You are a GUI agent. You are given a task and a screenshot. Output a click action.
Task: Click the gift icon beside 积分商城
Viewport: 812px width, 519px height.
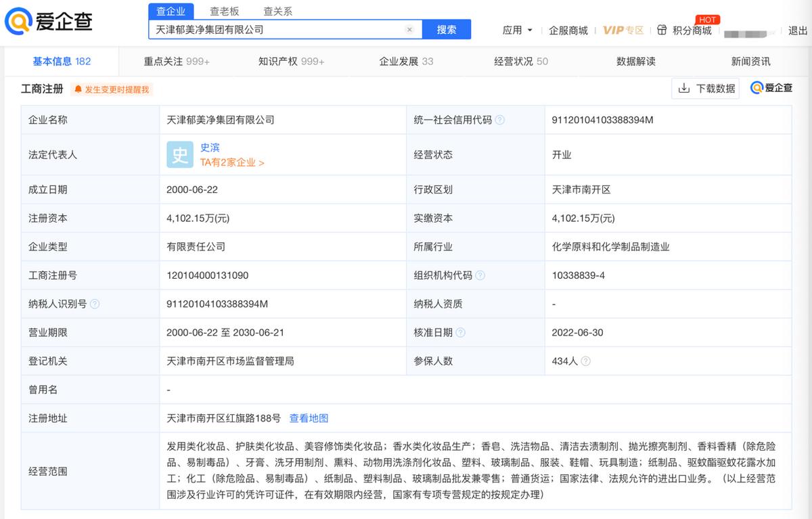662,30
